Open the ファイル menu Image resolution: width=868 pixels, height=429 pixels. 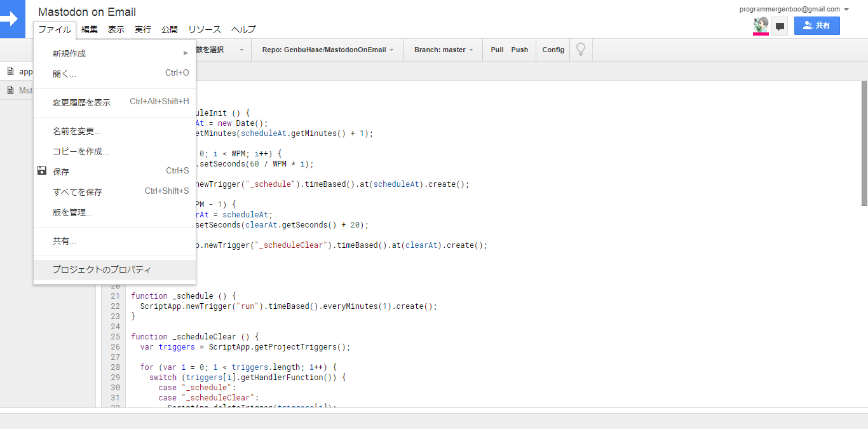[x=55, y=30]
